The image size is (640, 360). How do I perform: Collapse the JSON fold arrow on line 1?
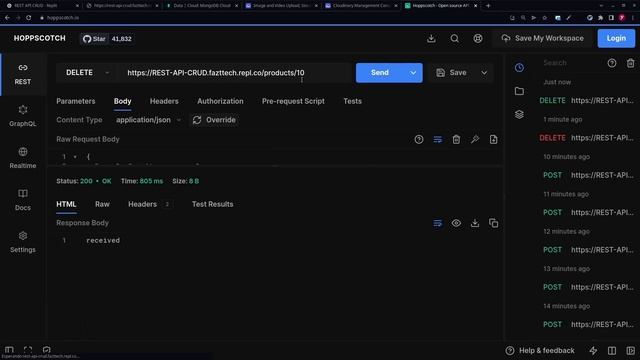click(75, 157)
